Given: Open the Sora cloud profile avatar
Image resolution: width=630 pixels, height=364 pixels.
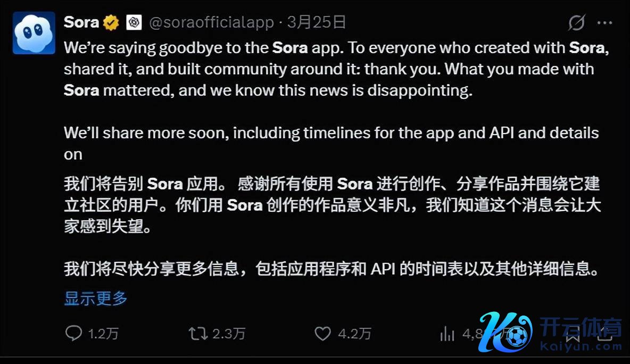Looking at the screenshot, I should [x=34, y=33].
